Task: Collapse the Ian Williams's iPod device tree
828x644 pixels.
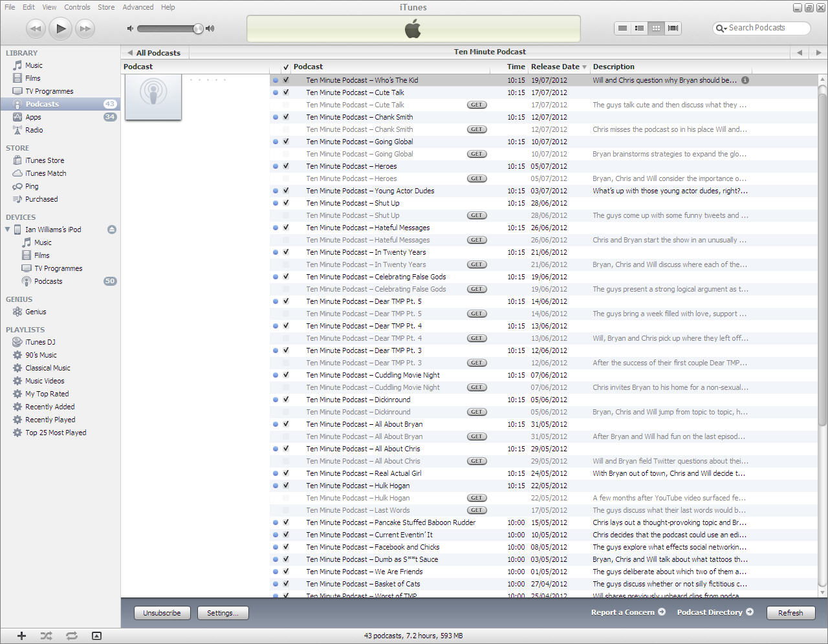Action: [x=8, y=230]
